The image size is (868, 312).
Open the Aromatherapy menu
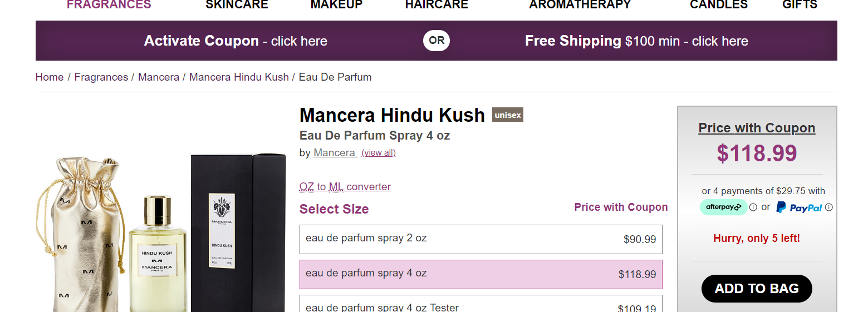pyautogui.click(x=580, y=5)
